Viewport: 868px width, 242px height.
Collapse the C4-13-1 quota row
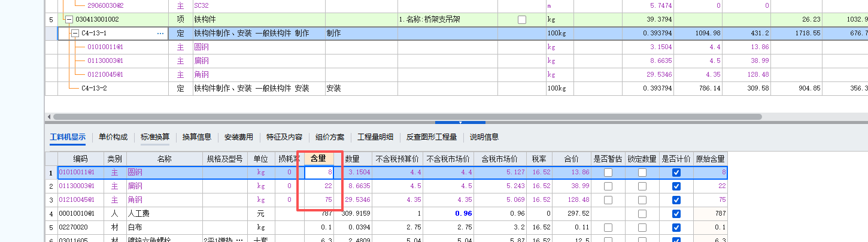tap(75, 34)
